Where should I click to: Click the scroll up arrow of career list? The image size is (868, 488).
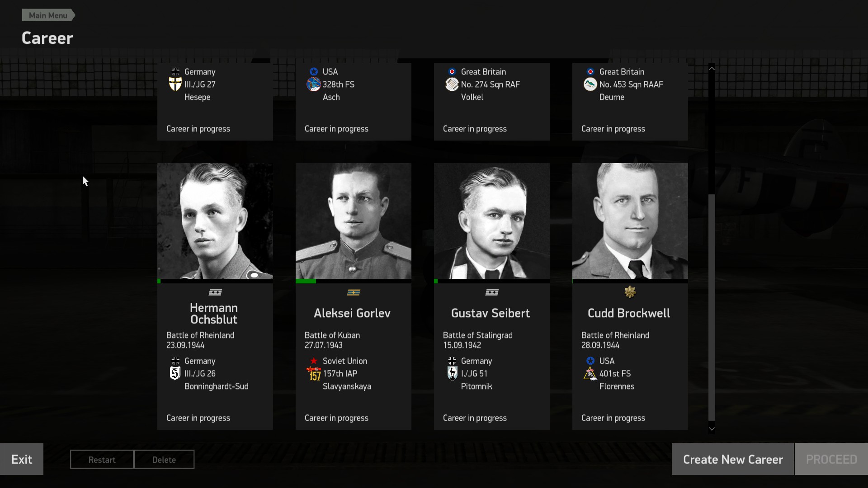coord(712,69)
